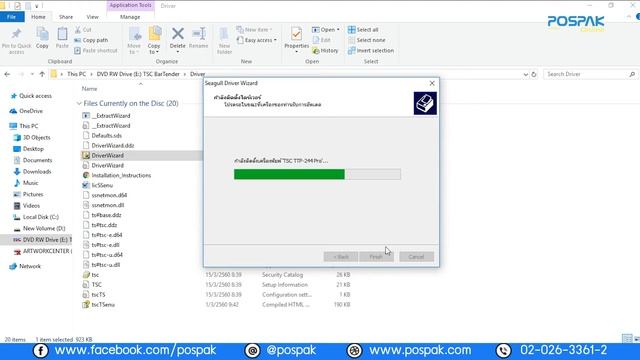
Task: Click the Back button in driver wizard
Action: coord(341,257)
